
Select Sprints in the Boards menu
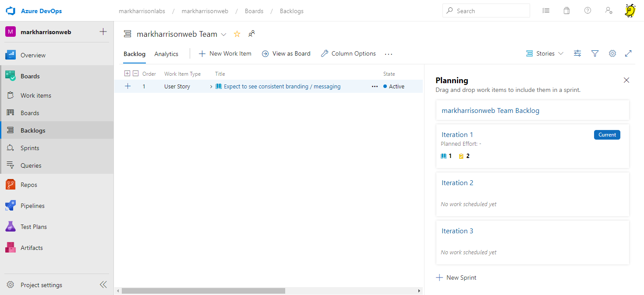pos(30,148)
